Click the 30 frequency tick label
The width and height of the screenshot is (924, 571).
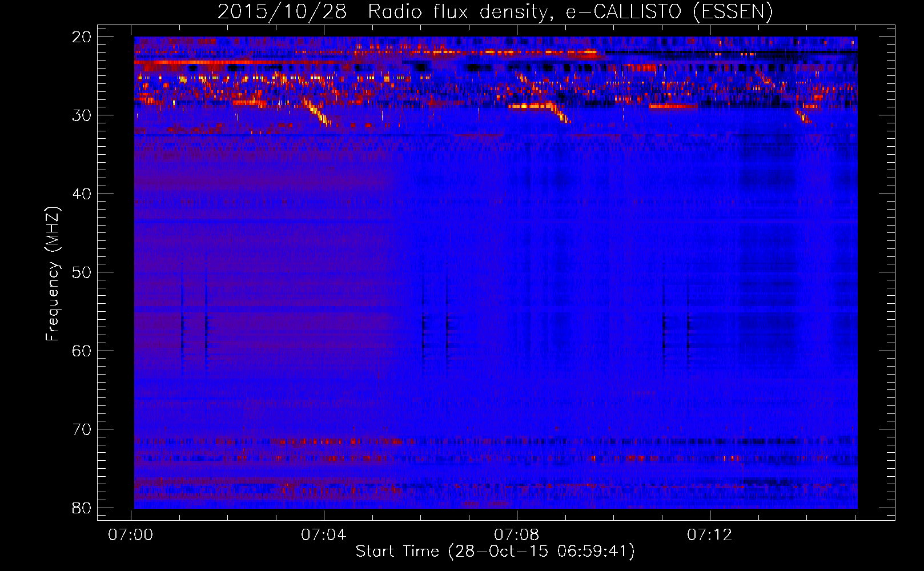[82, 115]
